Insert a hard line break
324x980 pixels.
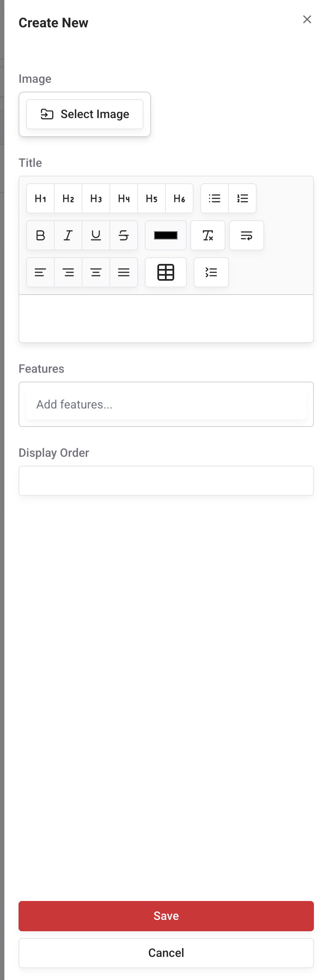[x=246, y=235]
